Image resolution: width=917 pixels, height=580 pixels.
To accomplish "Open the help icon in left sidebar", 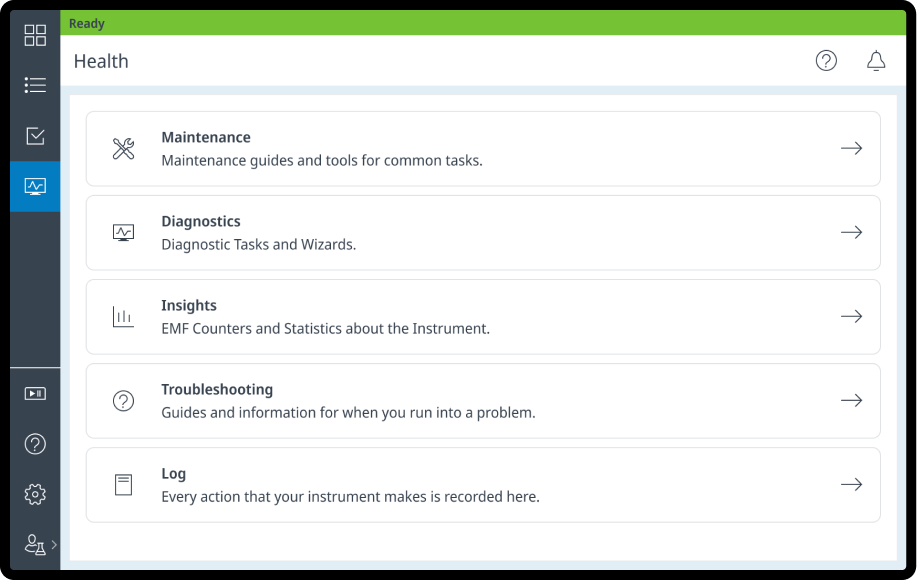I will (35, 444).
